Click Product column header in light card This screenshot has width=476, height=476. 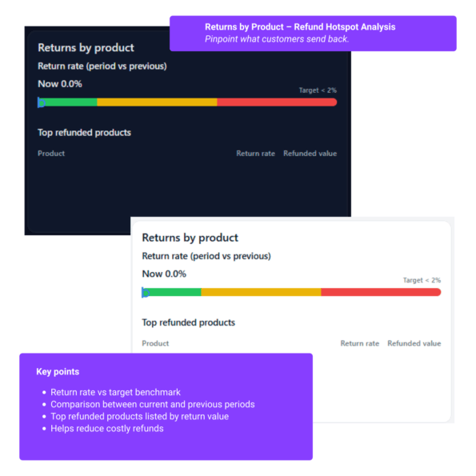155,344
